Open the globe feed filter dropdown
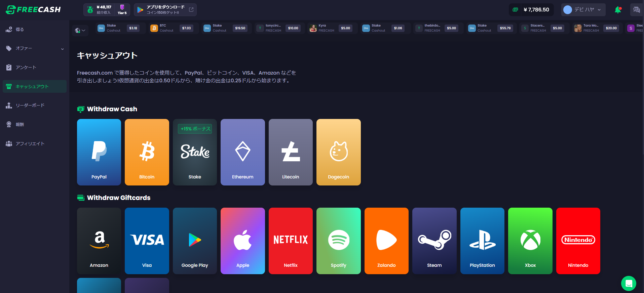The height and width of the screenshot is (293, 644). [x=80, y=31]
